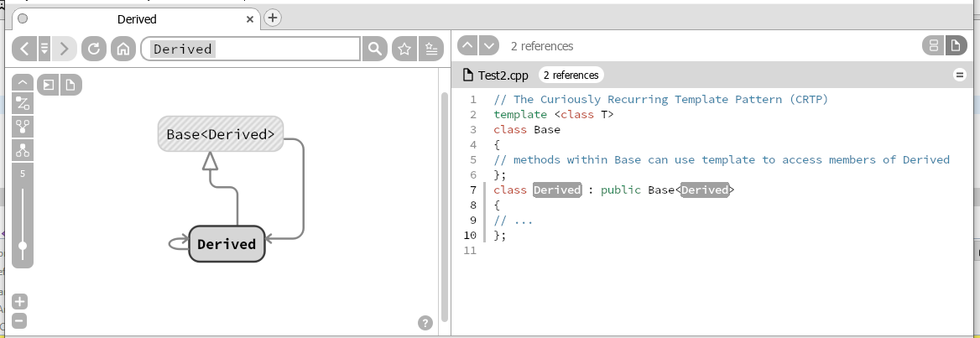Viewport: 980px width, 338px height.
Task: Open the graph legend help
Action: point(425,323)
